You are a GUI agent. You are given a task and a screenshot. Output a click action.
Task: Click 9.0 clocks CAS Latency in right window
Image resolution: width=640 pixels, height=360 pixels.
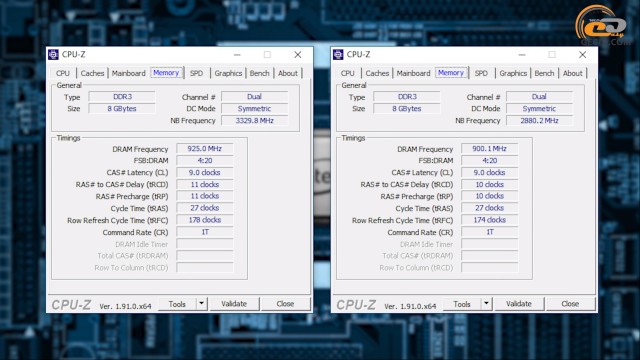coord(490,173)
